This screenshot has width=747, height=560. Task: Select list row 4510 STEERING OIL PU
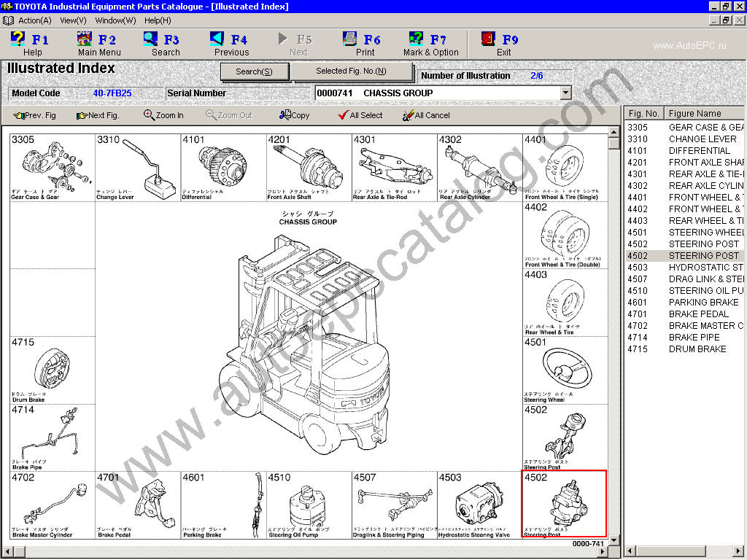click(684, 290)
